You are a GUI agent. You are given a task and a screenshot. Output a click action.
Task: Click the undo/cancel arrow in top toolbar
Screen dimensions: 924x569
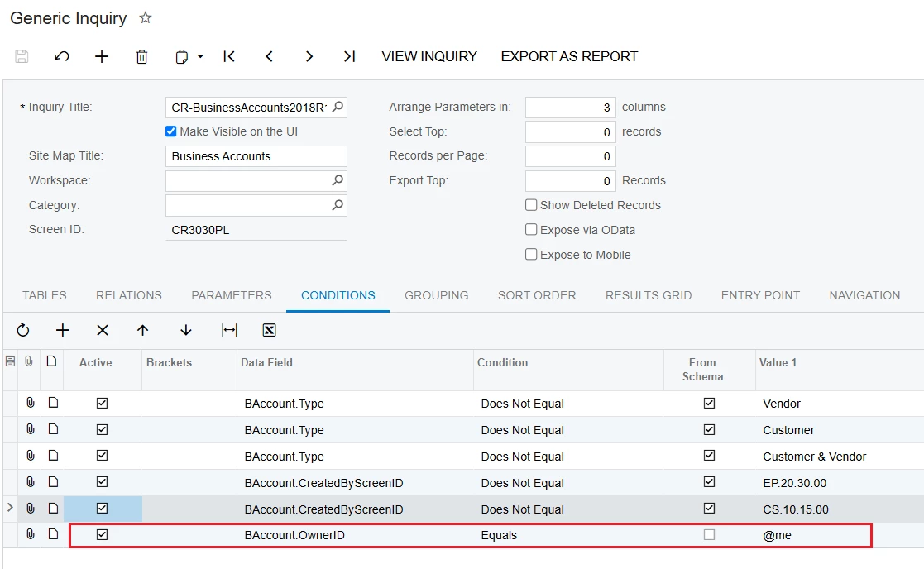point(62,56)
